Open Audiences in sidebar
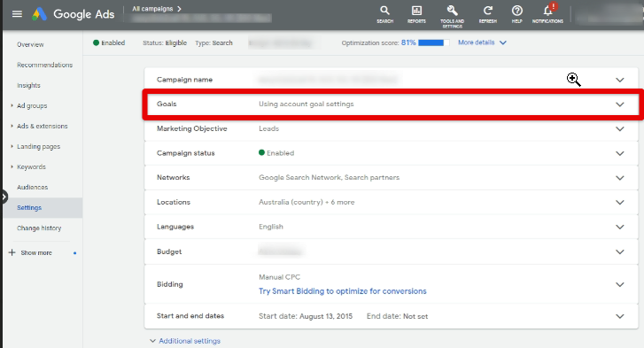Screen dimensions: 644x348 (33, 187)
